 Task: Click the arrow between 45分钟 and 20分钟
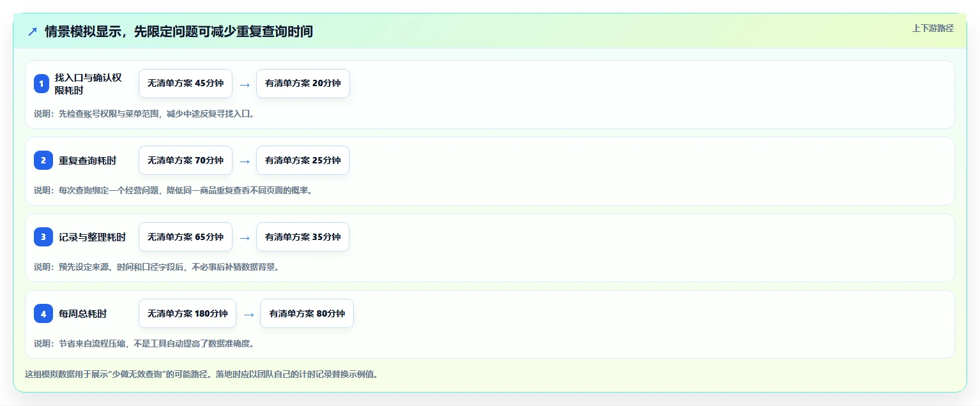[x=245, y=84]
